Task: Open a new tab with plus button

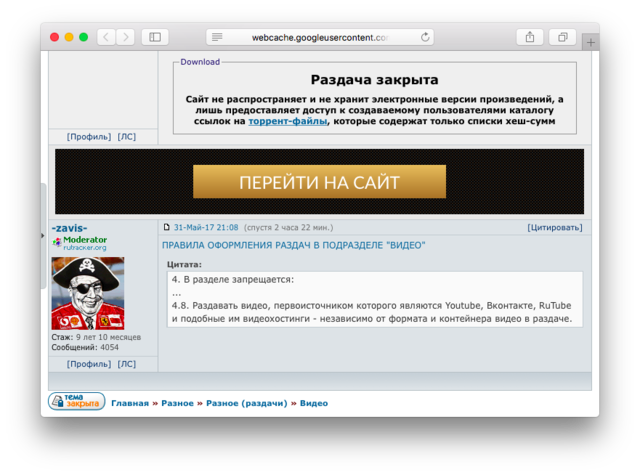Action: (x=590, y=42)
